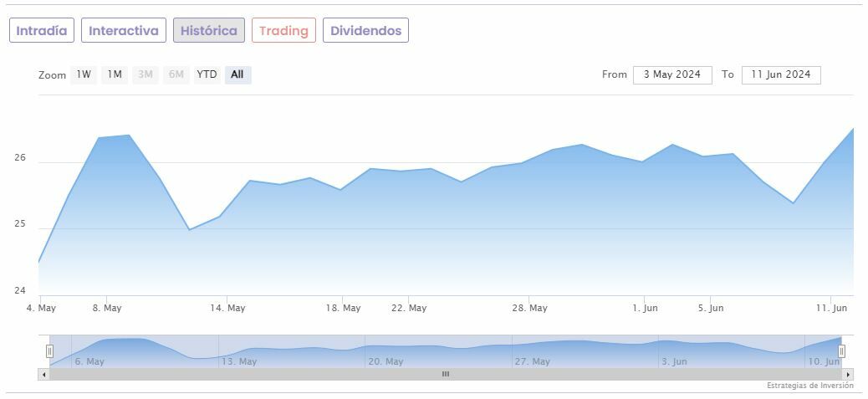
Task: Choose the YTD zoom range
Action: (207, 74)
